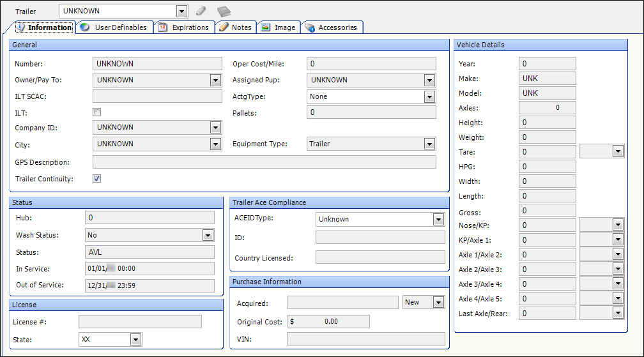Toggle the ILT checkbox
The height and width of the screenshot is (357, 644).
97,112
